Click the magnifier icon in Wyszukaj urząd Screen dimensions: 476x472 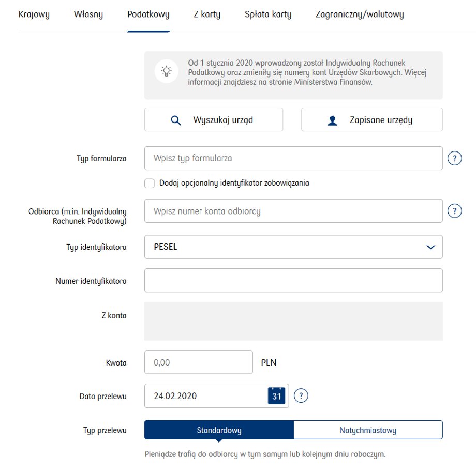coord(175,120)
